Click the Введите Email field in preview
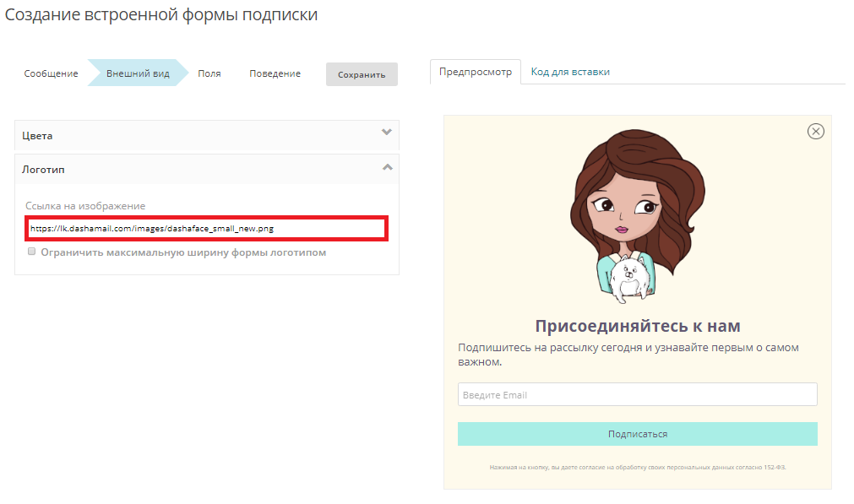This screenshot has height=504, width=854. (637, 394)
